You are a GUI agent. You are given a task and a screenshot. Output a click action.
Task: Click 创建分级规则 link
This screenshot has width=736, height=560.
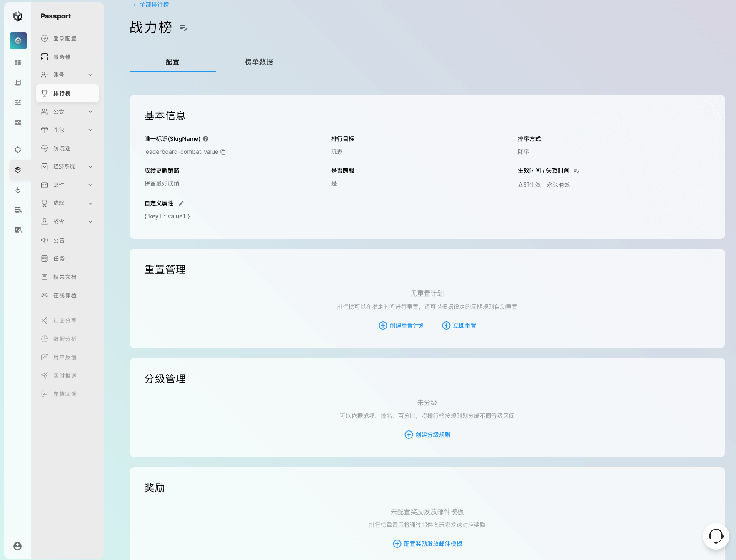pos(427,435)
